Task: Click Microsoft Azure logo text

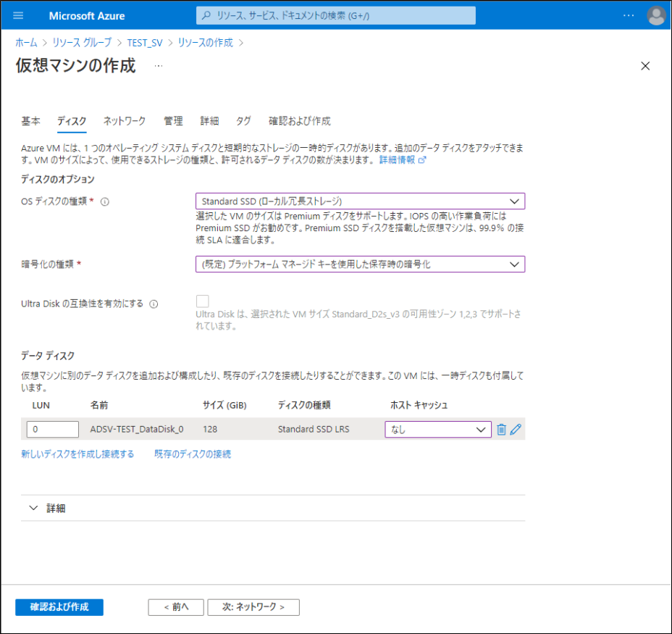Action: (87, 16)
